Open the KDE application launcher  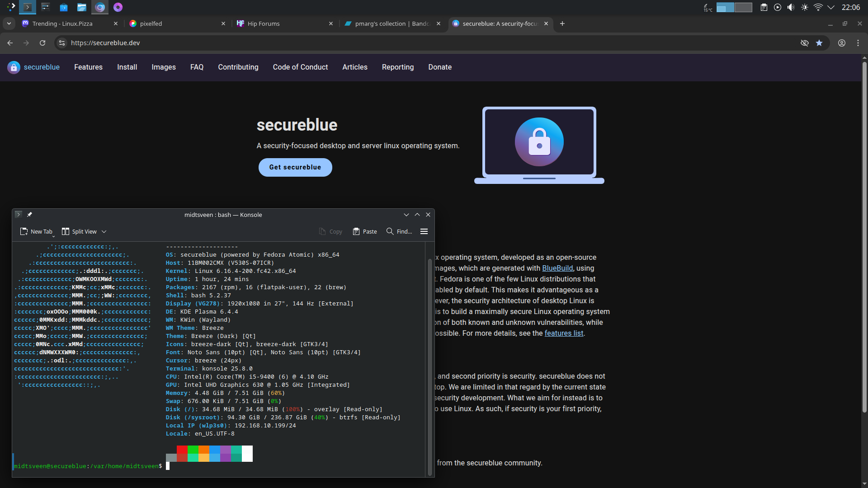[11, 7]
